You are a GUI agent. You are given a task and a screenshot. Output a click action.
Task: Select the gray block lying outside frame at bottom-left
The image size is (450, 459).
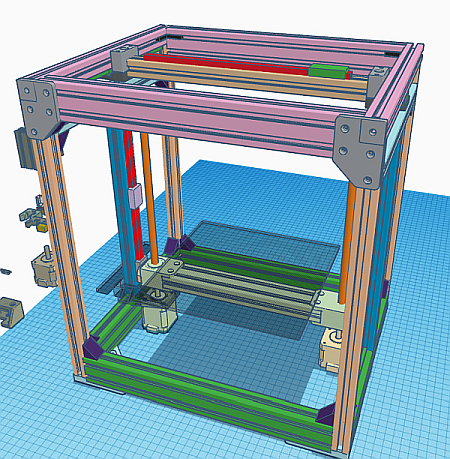(12, 313)
